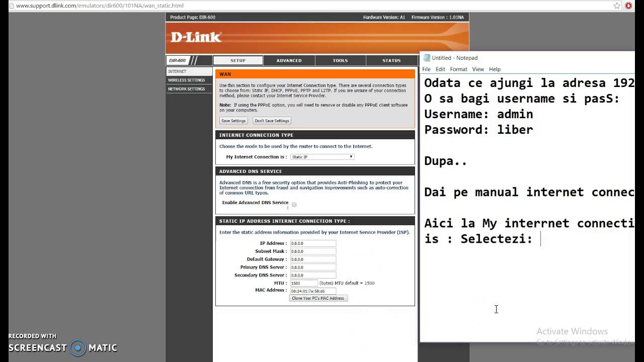Click the IP Address input field
Viewport: 644px width, 362px height.
(313, 243)
